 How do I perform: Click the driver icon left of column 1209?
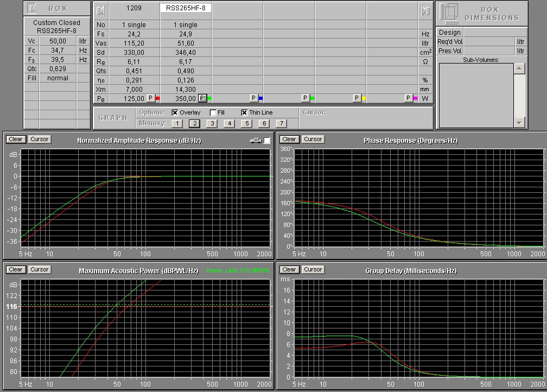tap(100, 10)
